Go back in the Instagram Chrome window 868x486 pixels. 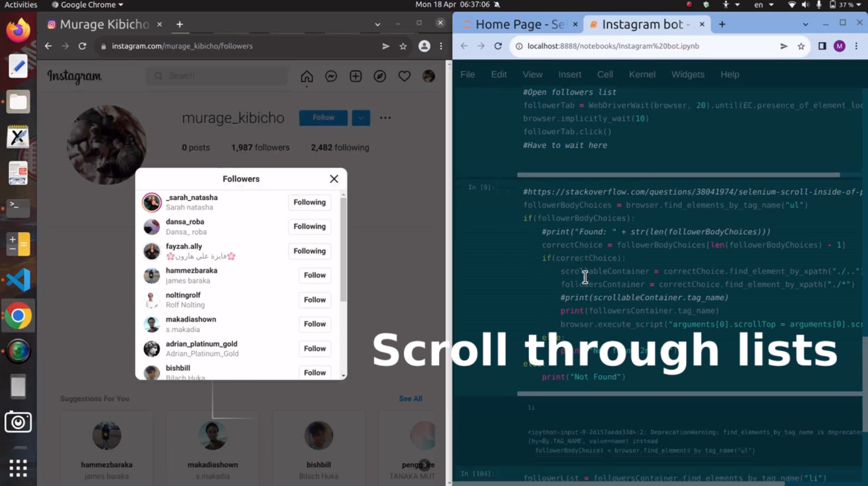[x=48, y=46]
